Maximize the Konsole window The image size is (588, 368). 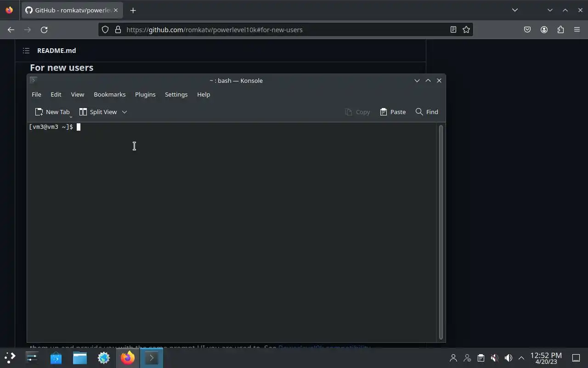coord(428,80)
